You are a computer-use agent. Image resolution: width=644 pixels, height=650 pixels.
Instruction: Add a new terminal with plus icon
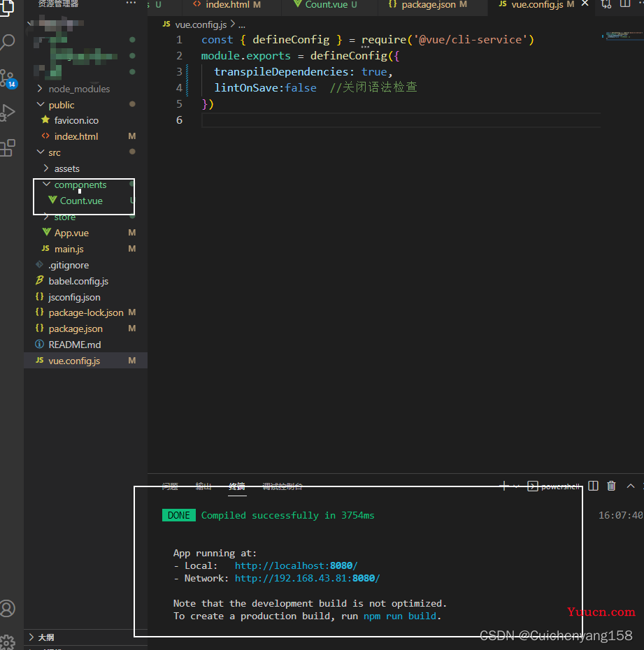click(504, 486)
